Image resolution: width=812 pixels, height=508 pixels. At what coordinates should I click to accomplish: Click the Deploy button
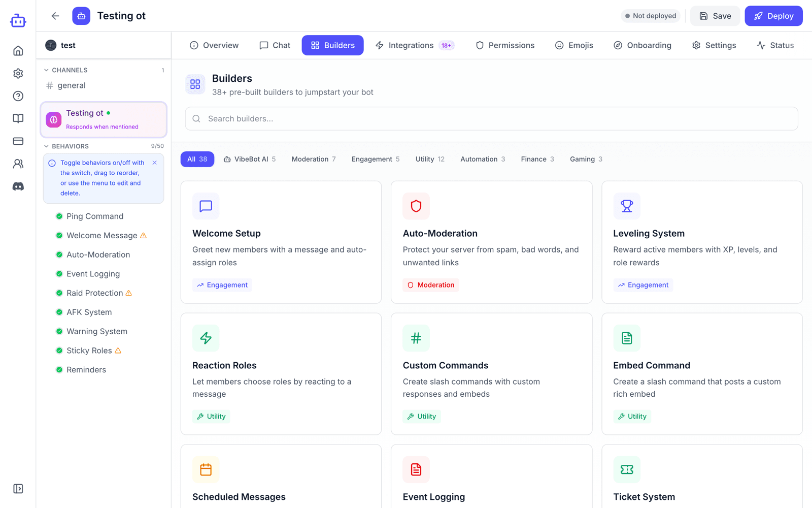pyautogui.click(x=773, y=16)
